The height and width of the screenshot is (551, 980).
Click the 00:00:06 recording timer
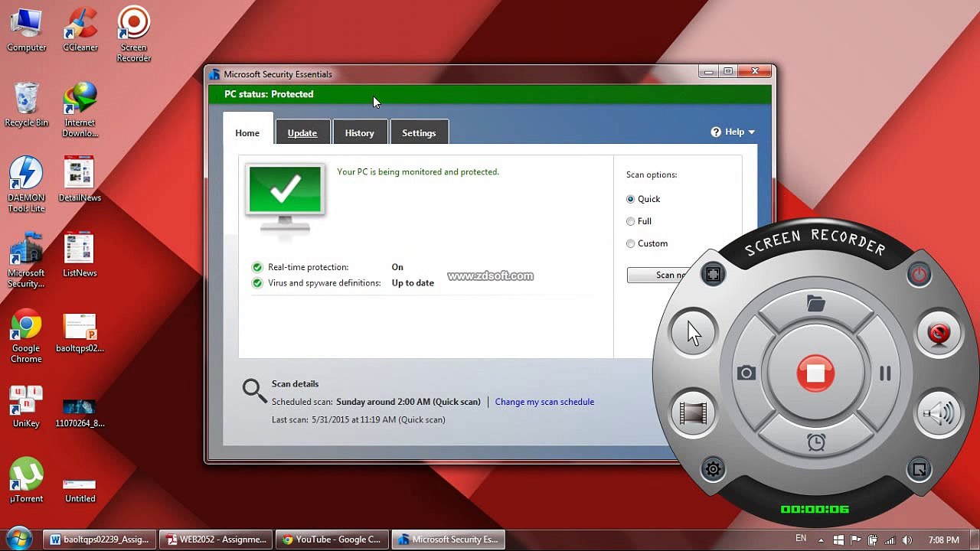(815, 509)
